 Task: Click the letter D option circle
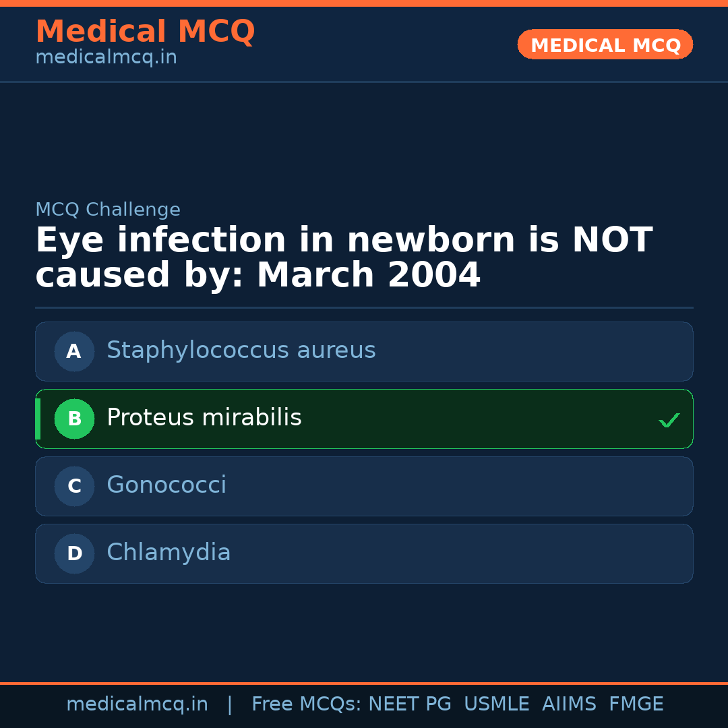(74, 553)
